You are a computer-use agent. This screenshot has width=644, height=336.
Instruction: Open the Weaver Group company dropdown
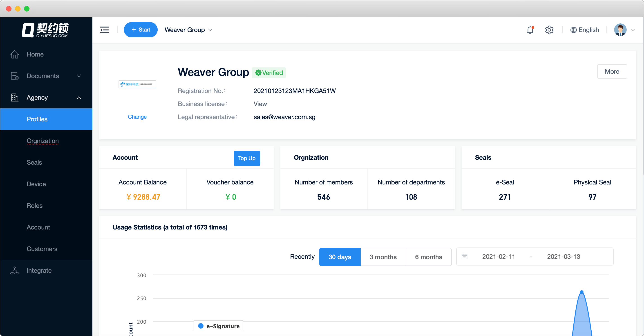click(188, 30)
